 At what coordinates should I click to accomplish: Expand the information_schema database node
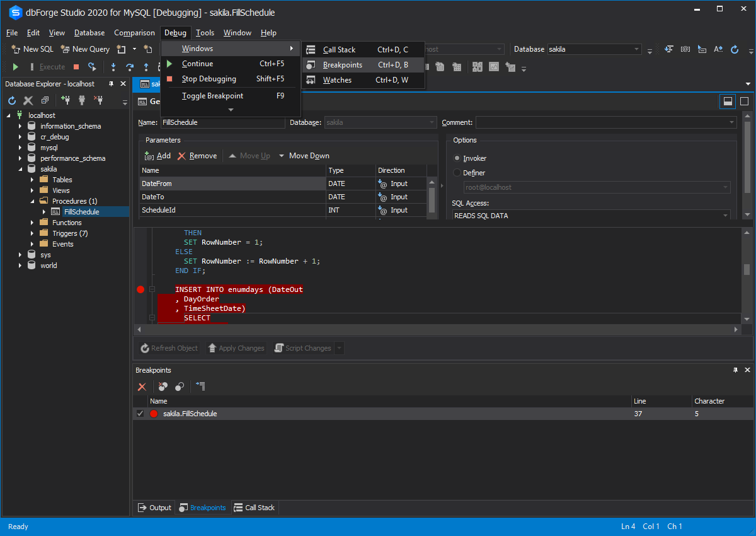point(21,126)
